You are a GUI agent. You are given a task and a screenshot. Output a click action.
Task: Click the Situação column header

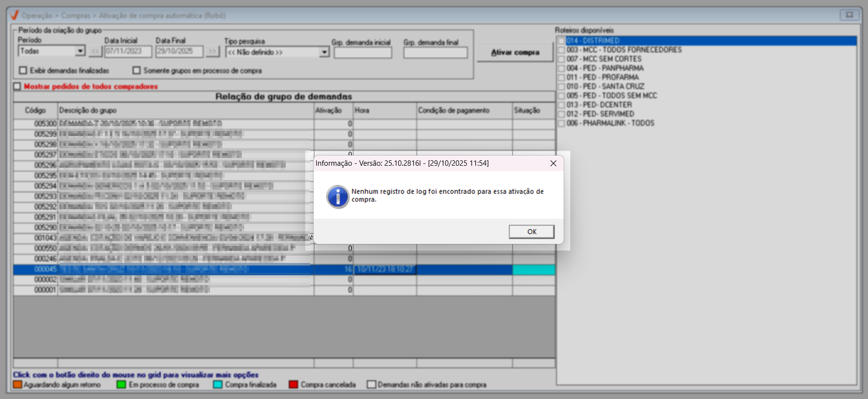(x=534, y=111)
